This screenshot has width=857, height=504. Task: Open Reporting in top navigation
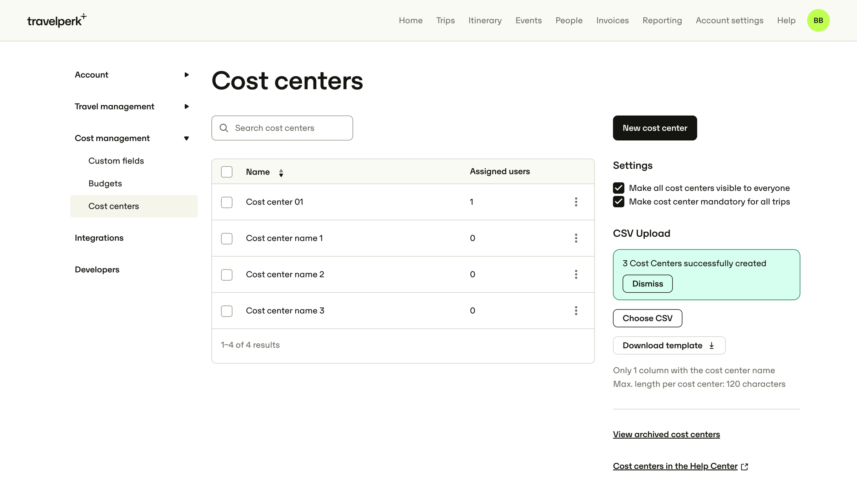(662, 20)
